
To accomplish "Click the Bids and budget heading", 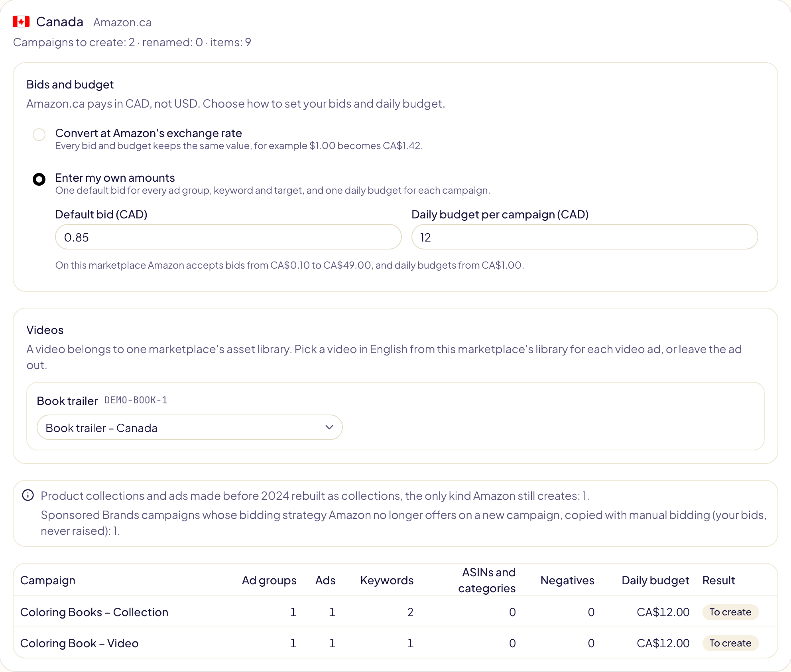I will 70,84.
